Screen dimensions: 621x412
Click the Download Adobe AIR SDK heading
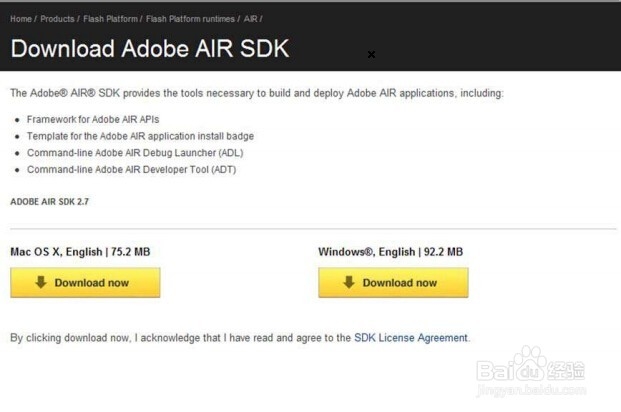(150, 49)
